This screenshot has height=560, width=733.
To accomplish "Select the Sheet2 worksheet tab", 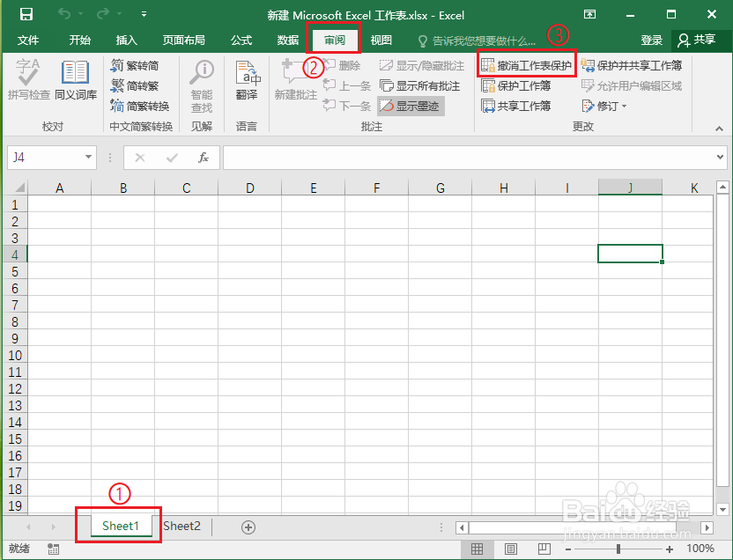I will pyautogui.click(x=181, y=526).
